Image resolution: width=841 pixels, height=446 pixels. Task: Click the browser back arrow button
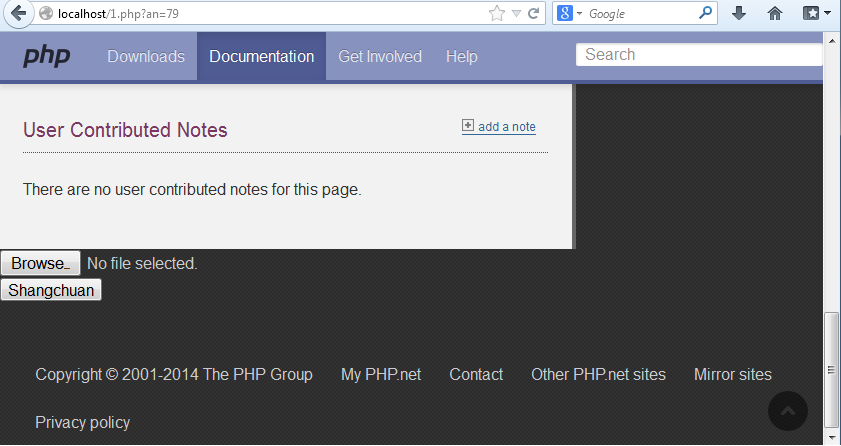tap(17, 14)
